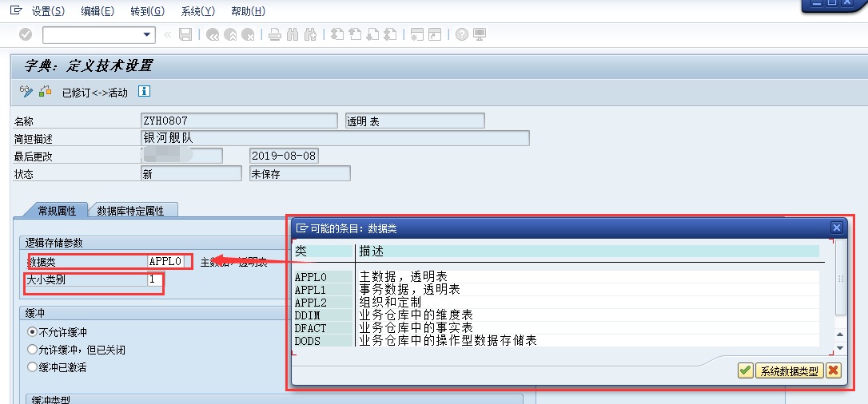Select the APPL2 row in data class list
This screenshot has width=868, height=404.
pos(555,302)
